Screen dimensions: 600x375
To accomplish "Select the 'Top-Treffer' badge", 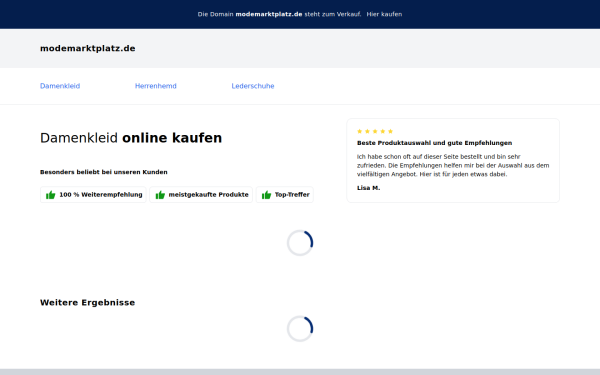I will [285, 195].
